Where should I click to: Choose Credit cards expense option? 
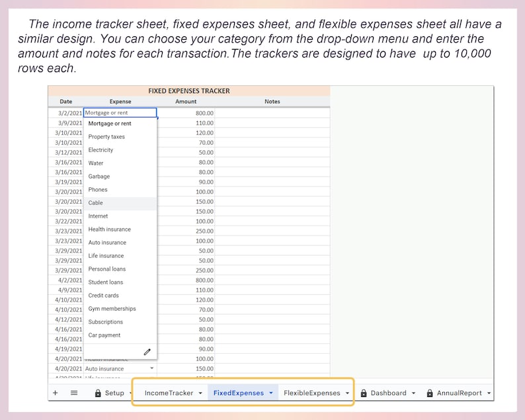coord(120,296)
